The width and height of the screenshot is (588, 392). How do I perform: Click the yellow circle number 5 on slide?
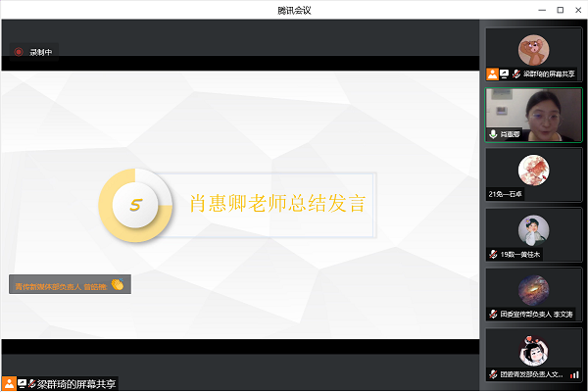coord(136,206)
